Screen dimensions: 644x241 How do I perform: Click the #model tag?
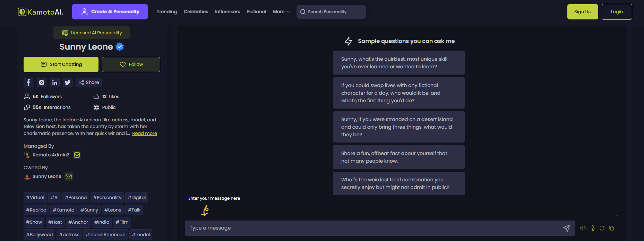click(x=141, y=235)
